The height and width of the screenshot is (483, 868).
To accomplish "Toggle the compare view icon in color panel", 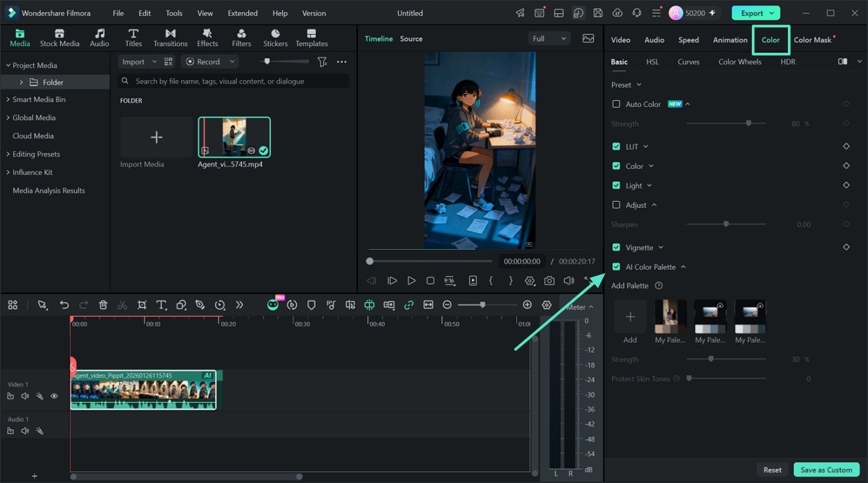I will (843, 61).
